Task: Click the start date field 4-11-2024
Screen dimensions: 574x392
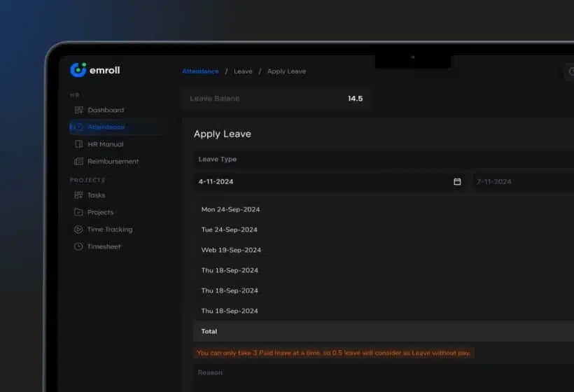Action: click(330, 181)
